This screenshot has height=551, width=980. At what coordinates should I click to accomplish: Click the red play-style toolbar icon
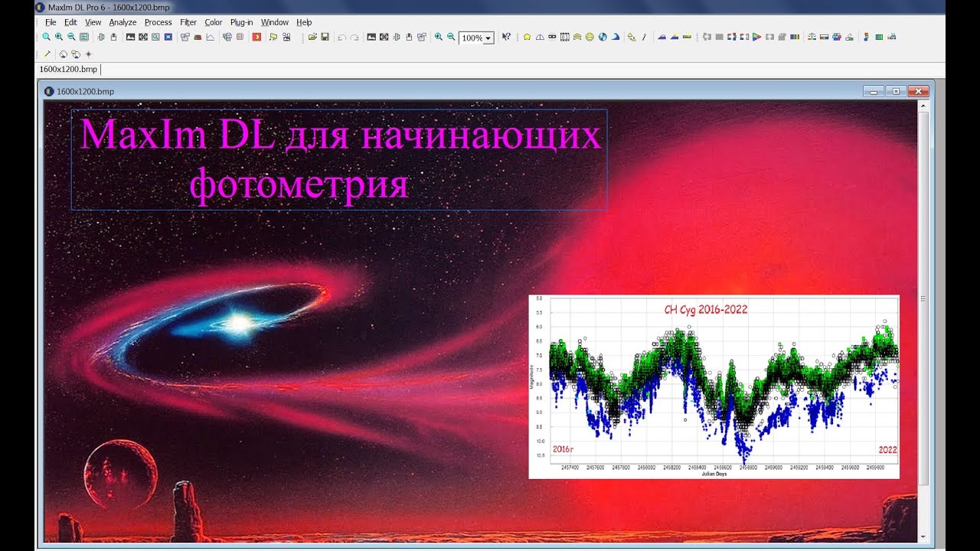coord(256,37)
